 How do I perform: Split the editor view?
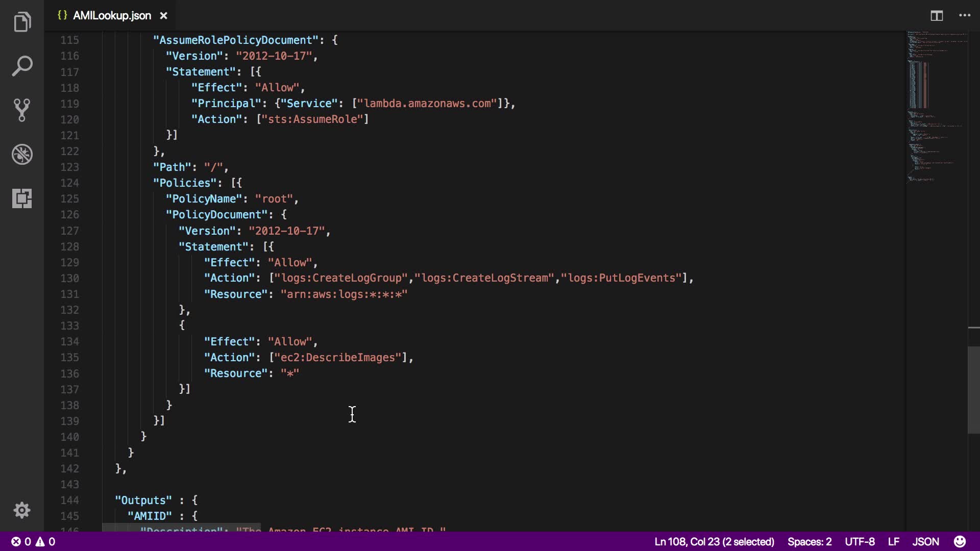pyautogui.click(x=937, y=16)
